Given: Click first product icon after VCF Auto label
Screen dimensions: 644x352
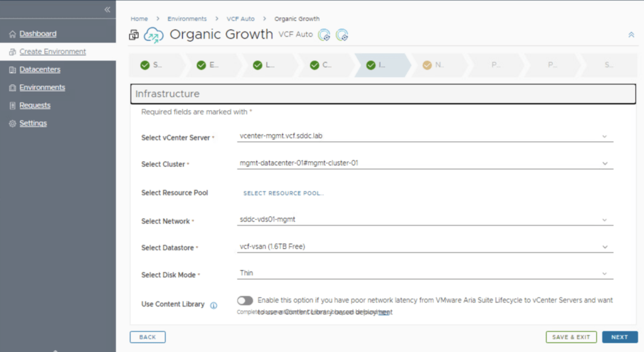Looking at the screenshot, I should pyautogui.click(x=324, y=35).
